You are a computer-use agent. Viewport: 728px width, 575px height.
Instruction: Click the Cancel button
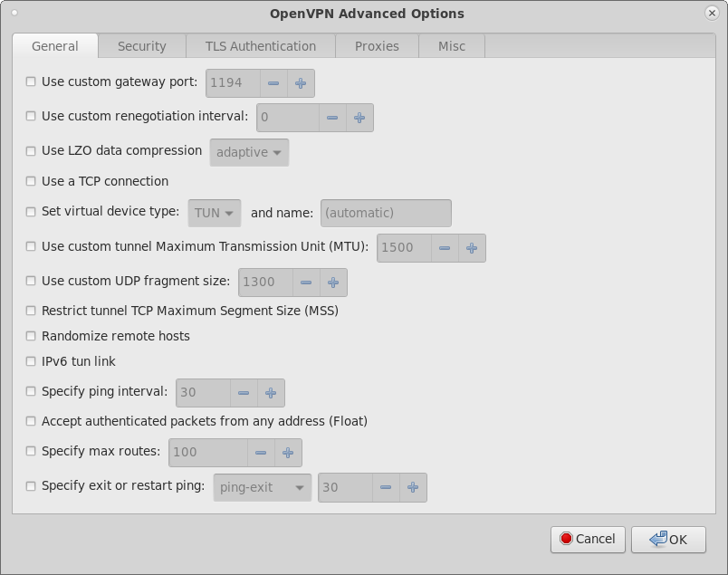point(588,540)
